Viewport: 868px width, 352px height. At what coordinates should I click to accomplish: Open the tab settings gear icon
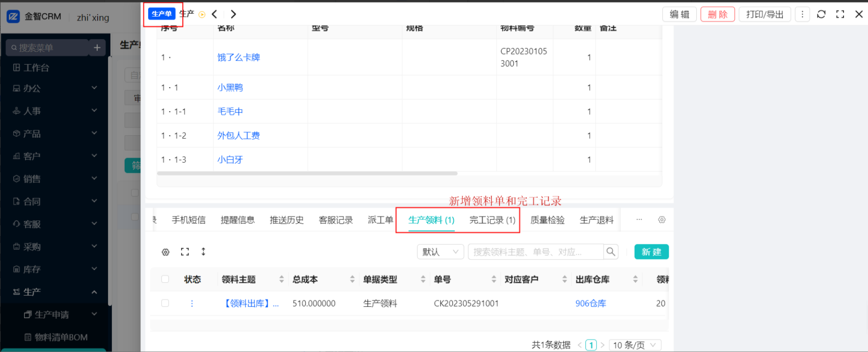click(x=662, y=220)
